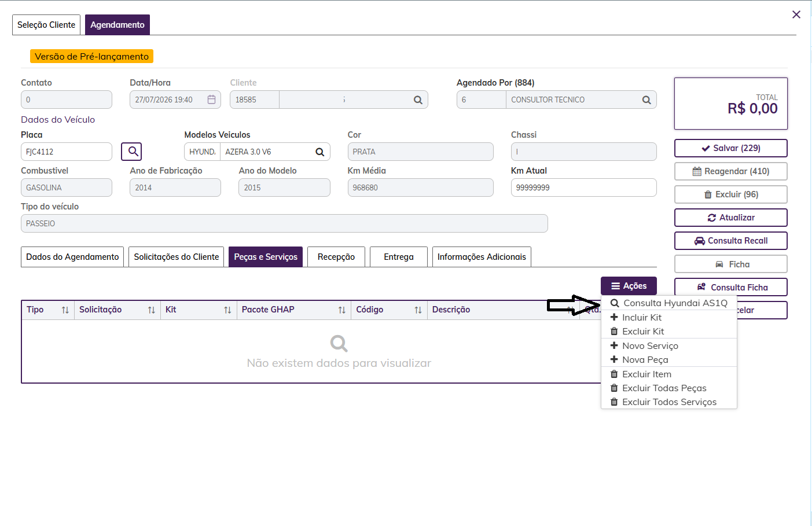Screen dimensions: 812x526
Task: Click the Contato input field
Action: [x=67, y=100]
